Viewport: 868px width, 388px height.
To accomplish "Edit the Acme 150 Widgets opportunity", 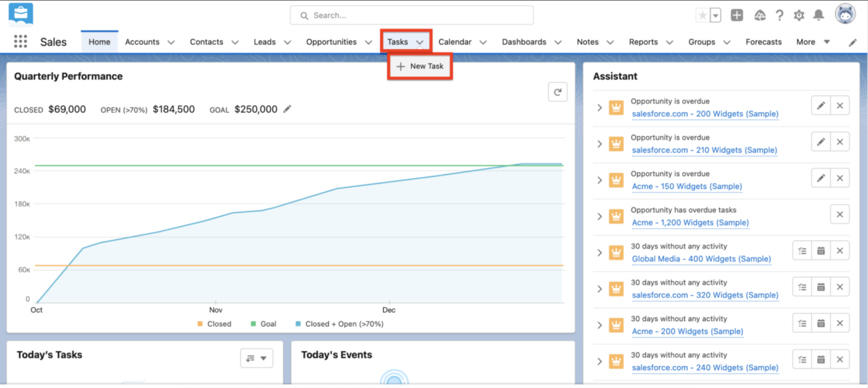I will [821, 178].
